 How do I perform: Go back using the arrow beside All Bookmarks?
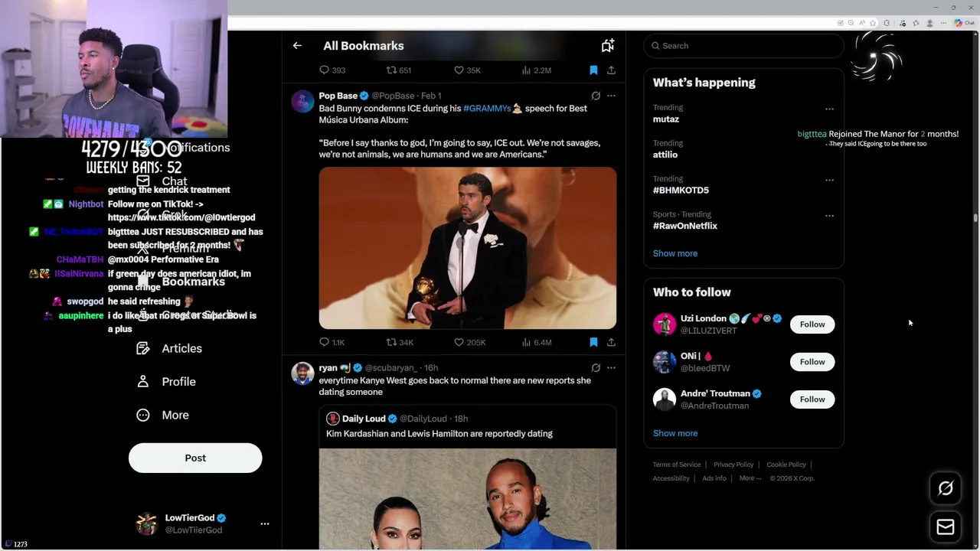297,46
